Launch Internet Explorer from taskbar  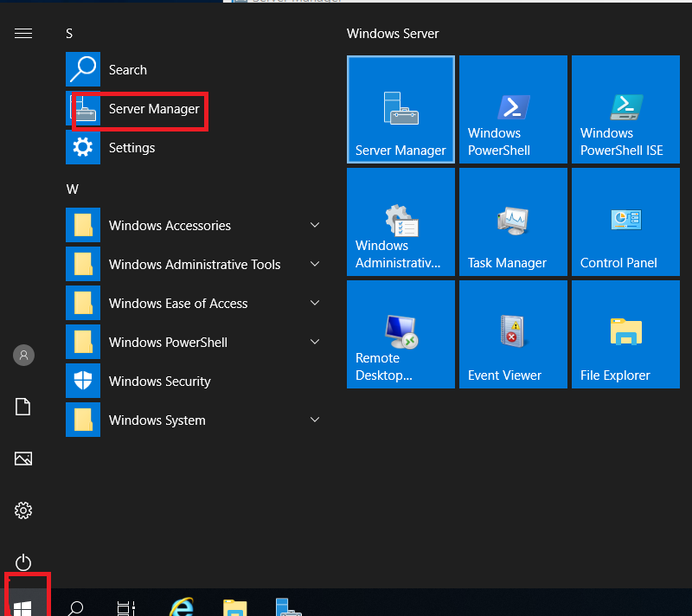[182, 607]
